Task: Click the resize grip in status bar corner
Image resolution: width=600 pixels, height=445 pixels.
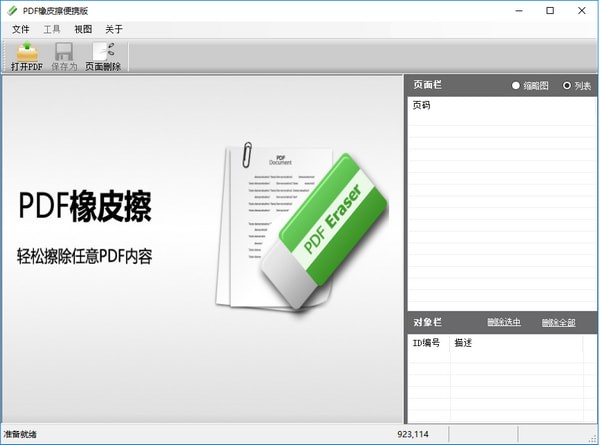Action: [593, 438]
